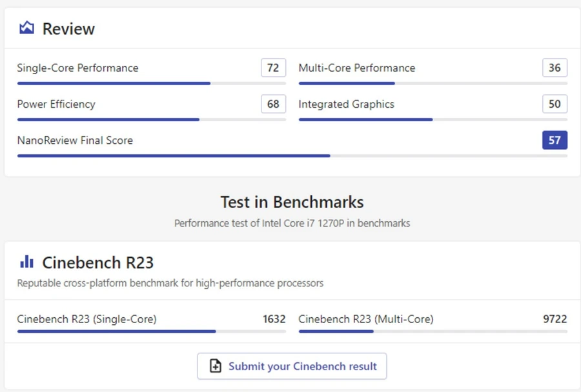
Task: Click the Multi-Core Performance progress bar
Action: point(433,83)
